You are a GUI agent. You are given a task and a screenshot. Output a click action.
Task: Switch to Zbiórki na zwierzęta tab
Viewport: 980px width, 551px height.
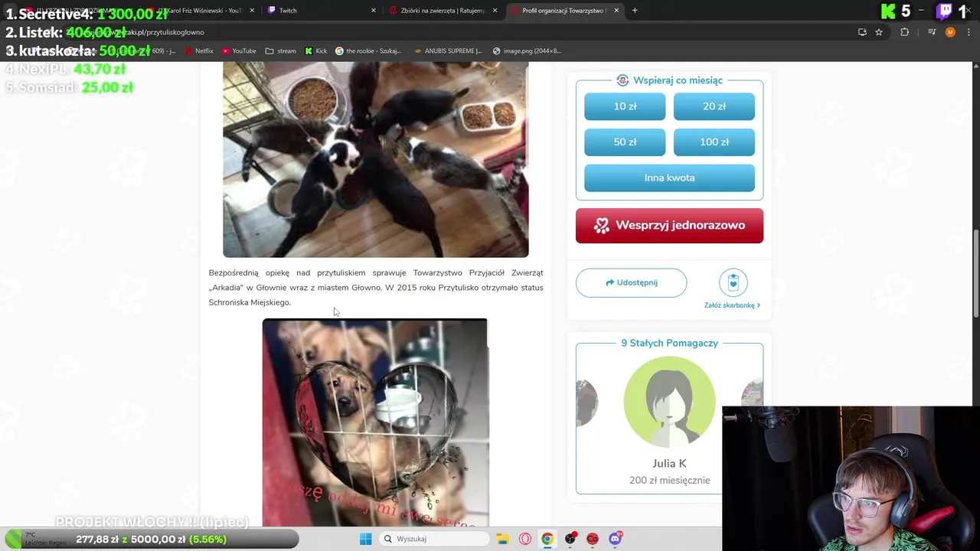point(442,10)
